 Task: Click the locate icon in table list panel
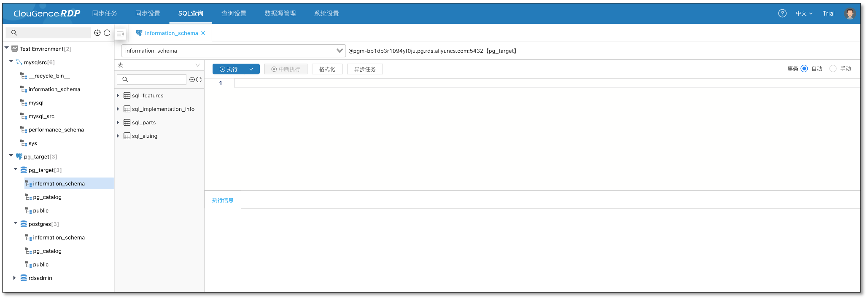[x=192, y=79]
